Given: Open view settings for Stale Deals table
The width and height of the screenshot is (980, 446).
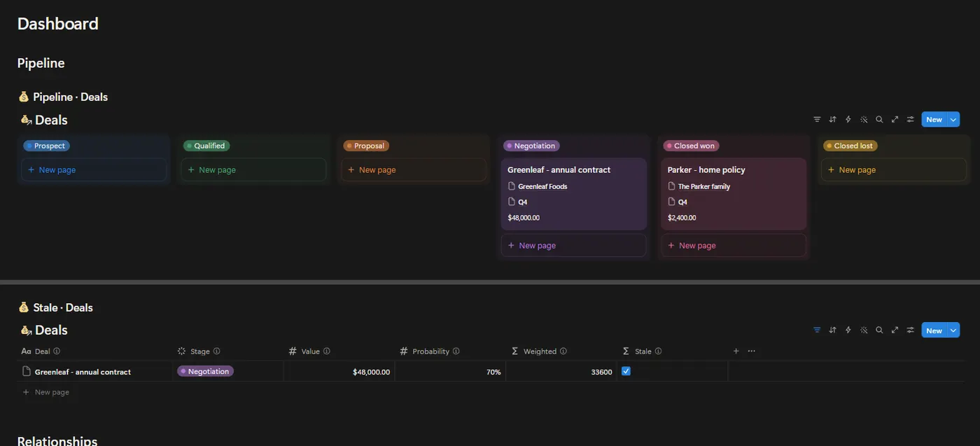Looking at the screenshot, I should [910, 330].
